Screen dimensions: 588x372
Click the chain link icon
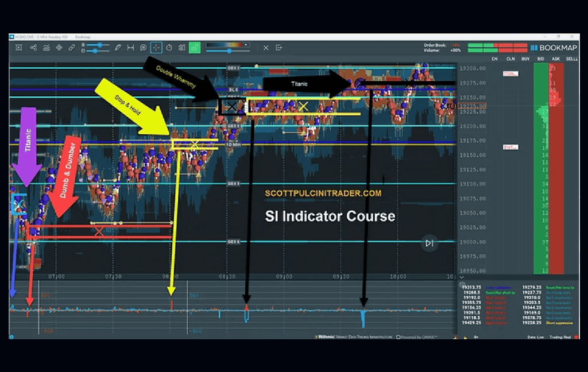[72, 48]
